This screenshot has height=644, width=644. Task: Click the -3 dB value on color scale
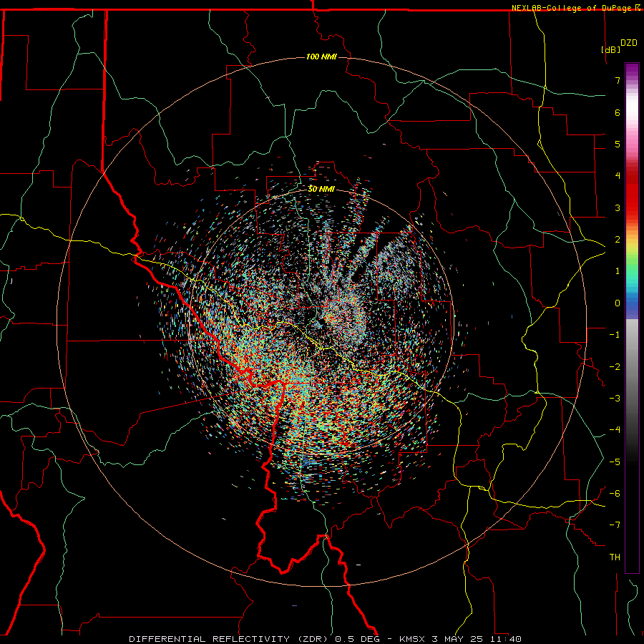click(615, 399)
